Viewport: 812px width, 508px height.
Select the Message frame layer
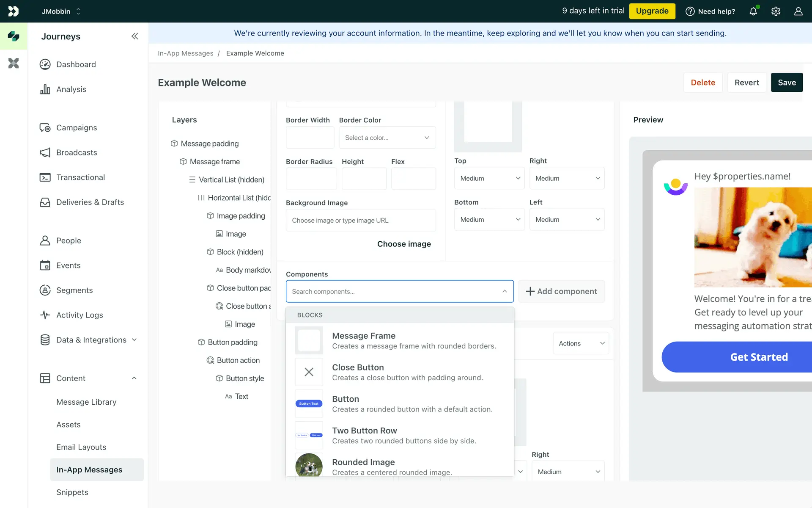pyautogui.click(x=214, y=162)
